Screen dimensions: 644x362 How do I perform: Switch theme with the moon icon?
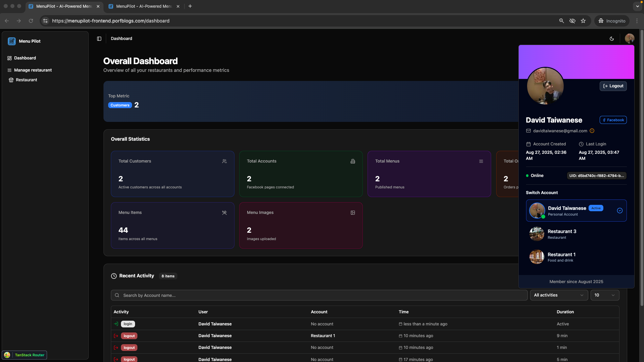pos(612,39)
